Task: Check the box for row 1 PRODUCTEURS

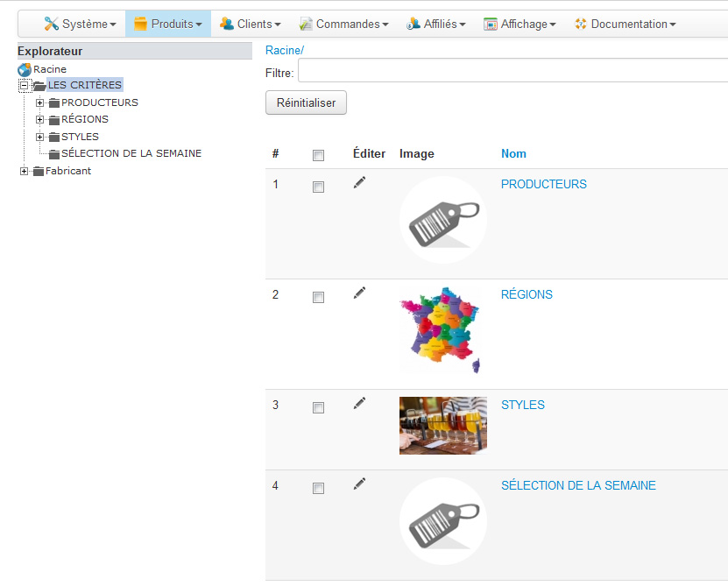Action: (x=319, y=187)
